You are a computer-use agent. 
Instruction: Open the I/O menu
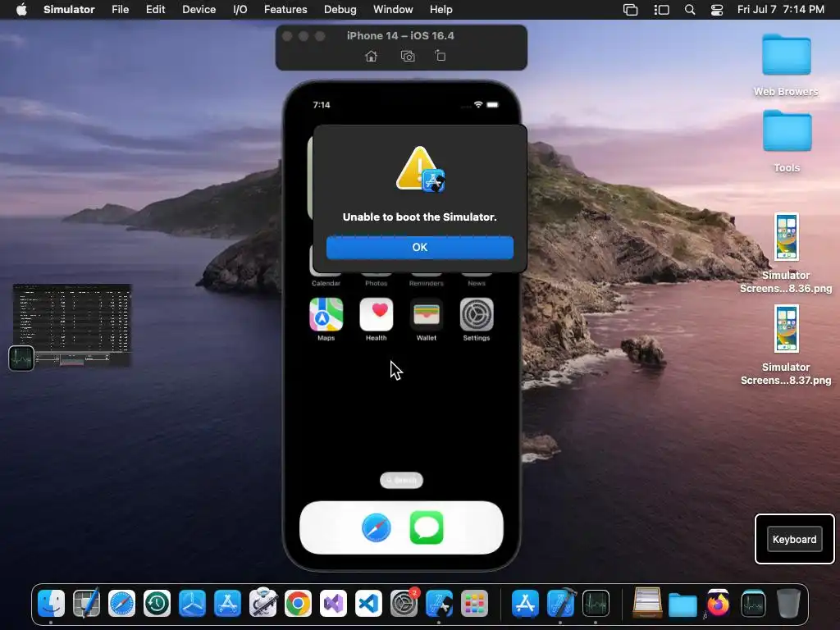click(x=240, y=10)
